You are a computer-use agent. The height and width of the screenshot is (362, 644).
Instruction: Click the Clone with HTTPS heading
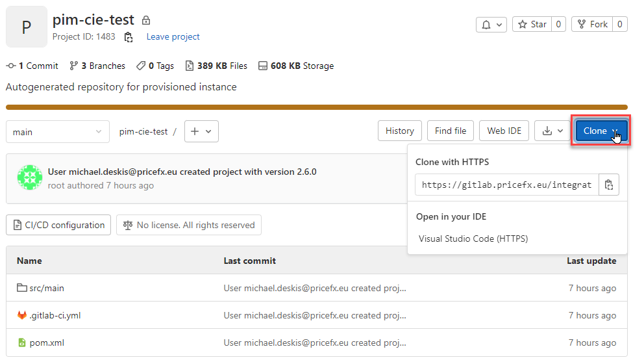[x=452, y=162]
